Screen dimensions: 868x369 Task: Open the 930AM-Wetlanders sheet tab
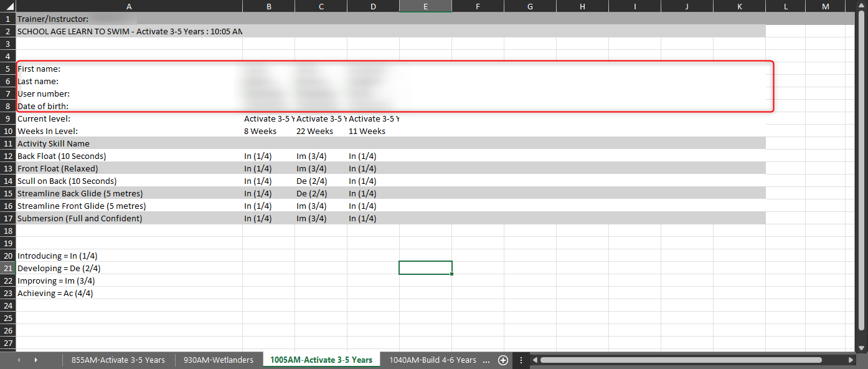[218, 360]
